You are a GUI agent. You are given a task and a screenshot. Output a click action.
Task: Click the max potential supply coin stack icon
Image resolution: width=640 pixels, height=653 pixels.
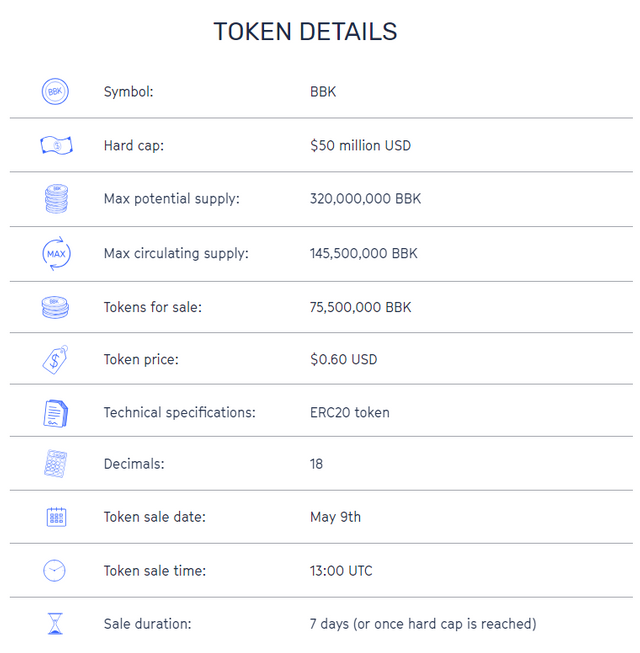pos(56,199)
